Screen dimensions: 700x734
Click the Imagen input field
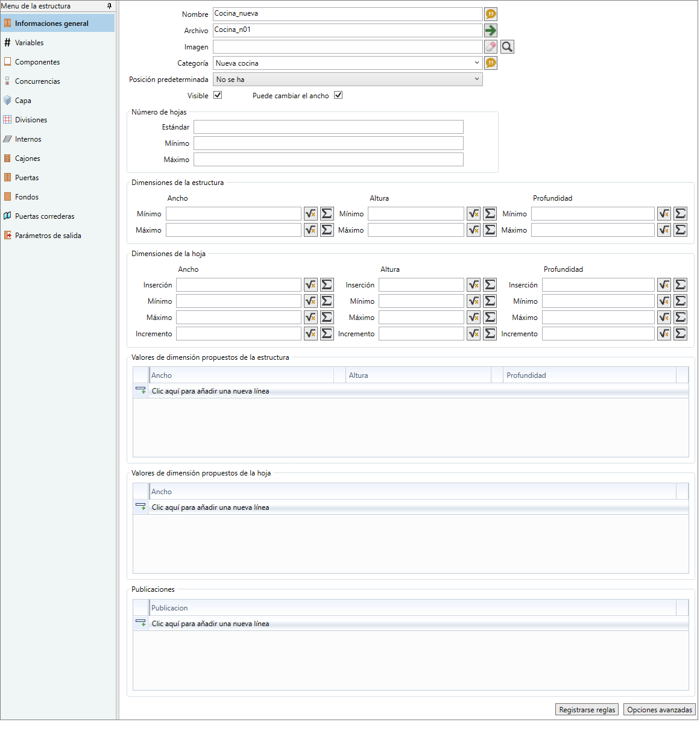click(x=347, y=46)
